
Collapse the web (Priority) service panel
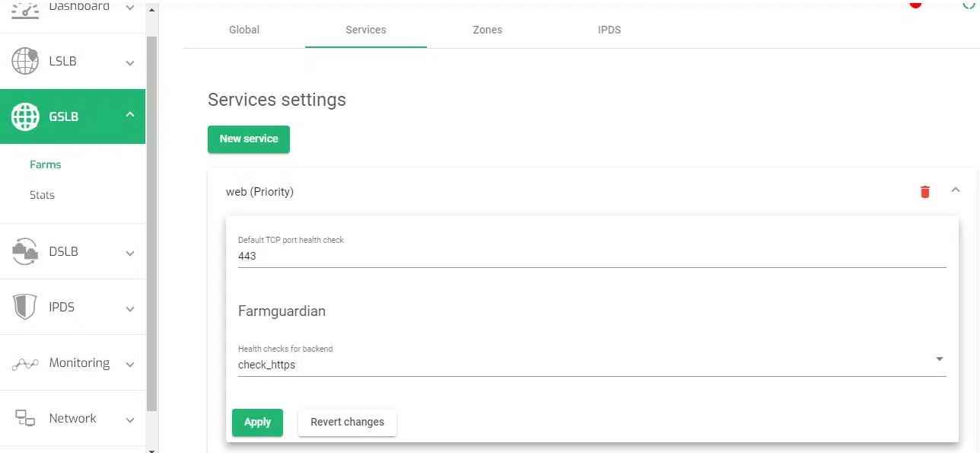point(956,190)
